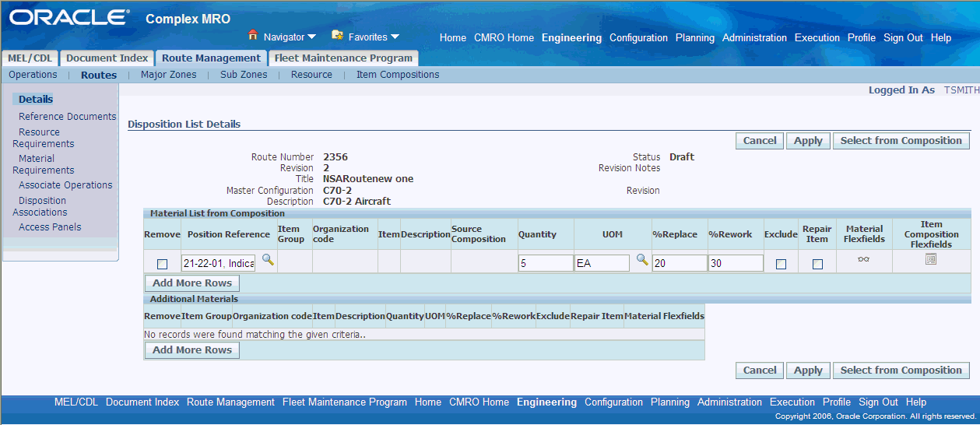Click the bottom Cancel button
This screenshot has width=980, height=425.
[x=760, y=371]
